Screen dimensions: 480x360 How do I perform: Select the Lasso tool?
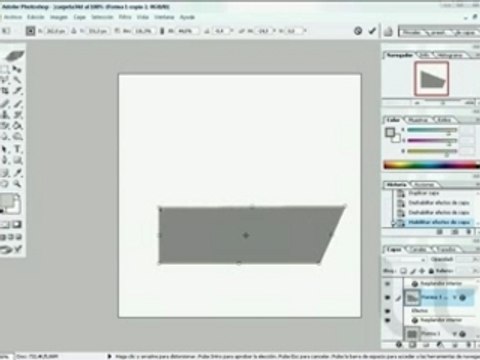pos(5,80)
